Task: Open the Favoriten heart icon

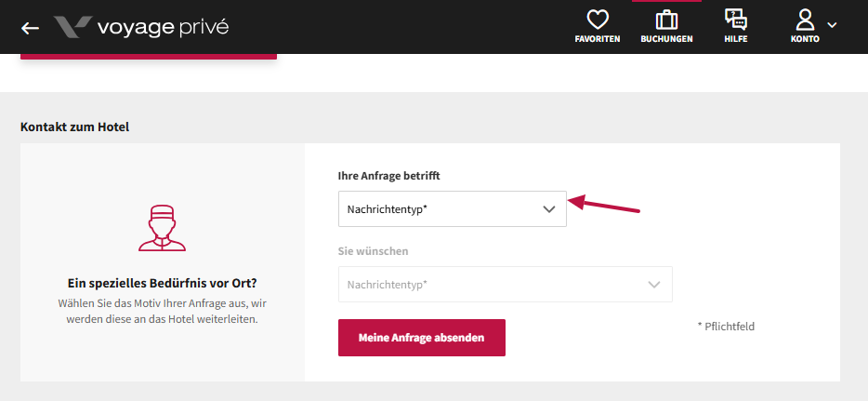Action: pos(598,20)
